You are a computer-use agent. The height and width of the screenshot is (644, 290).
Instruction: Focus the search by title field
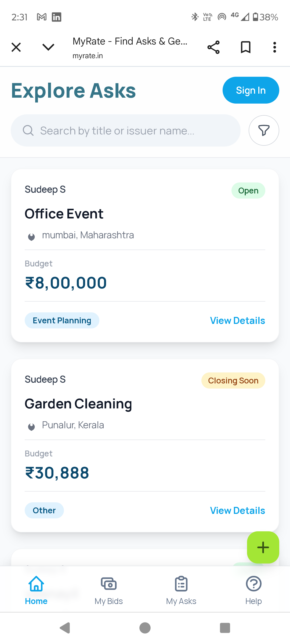(126, 130)
